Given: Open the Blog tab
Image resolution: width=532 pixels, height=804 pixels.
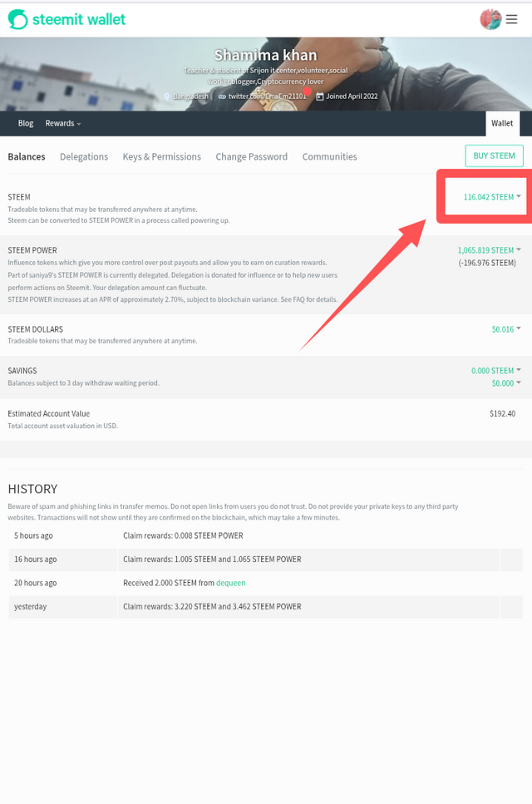Looking at the screenshot, I should [x=26, y=124].
